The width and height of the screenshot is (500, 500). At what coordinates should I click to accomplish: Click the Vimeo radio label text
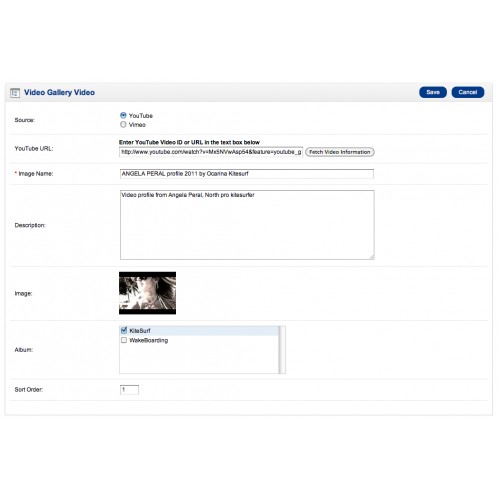coord(137,125)
